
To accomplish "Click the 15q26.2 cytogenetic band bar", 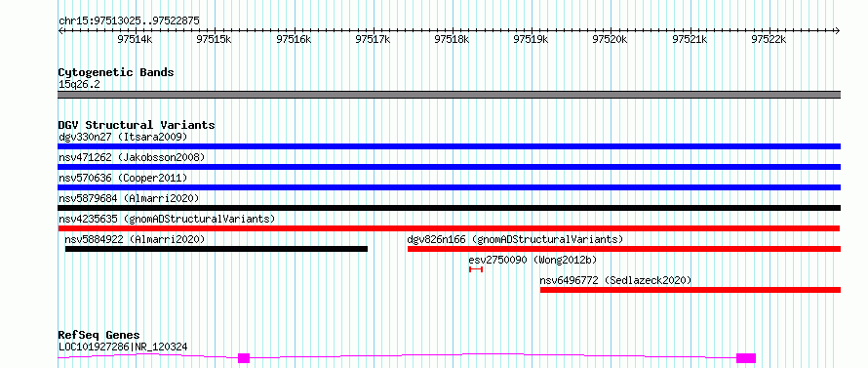I will tap(449, 95).
